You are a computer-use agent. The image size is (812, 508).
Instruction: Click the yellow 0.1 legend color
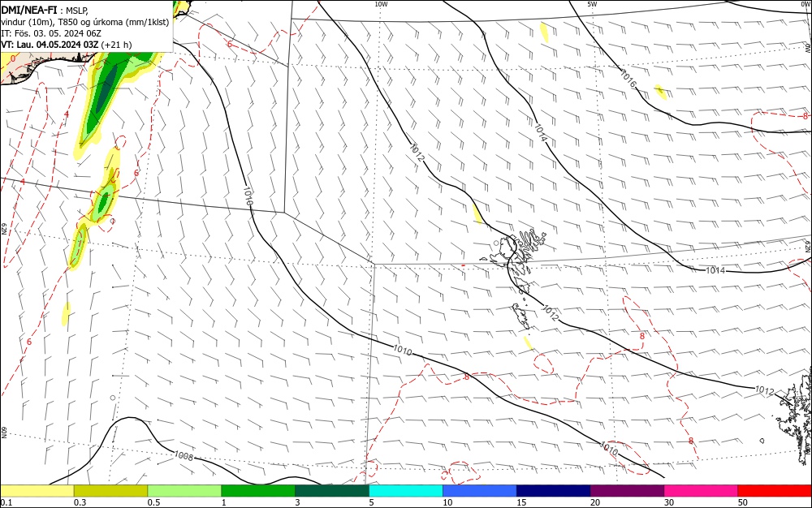click(37, 491)
